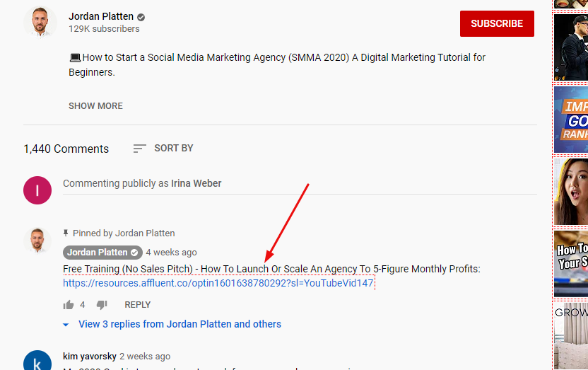Click the Jordan Platten author badge on comment

point(102,253)
